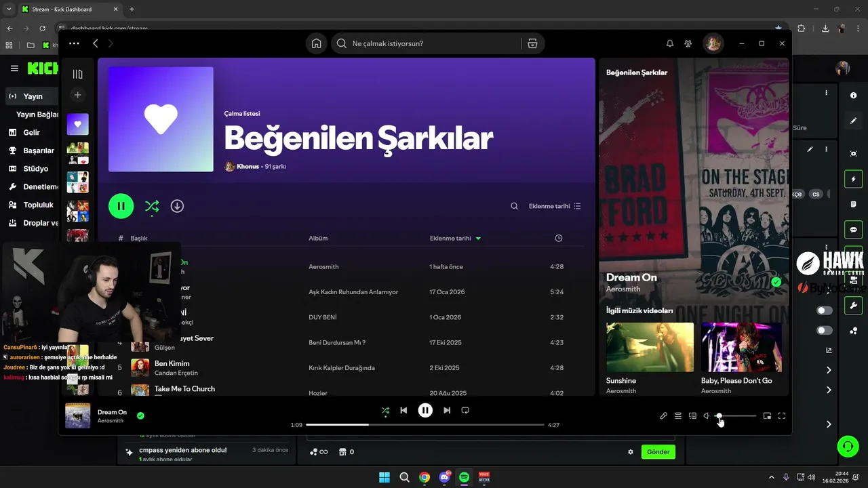Sort by duration clock column header
868x488 pixels.
[559, 238]
